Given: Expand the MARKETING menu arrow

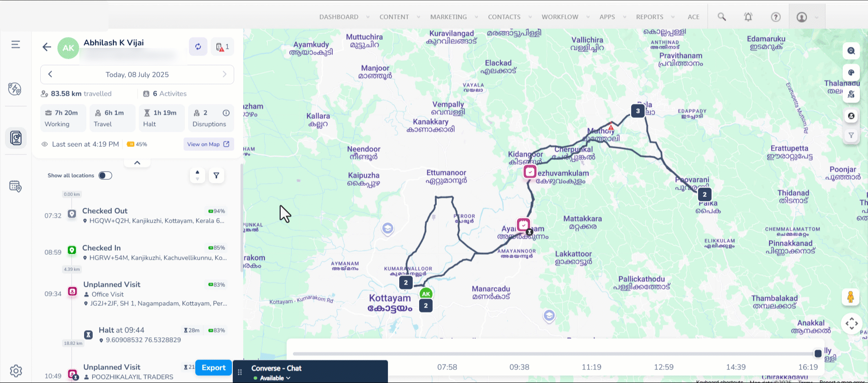Looking at the screenshot, I should (x=476, y=17).
